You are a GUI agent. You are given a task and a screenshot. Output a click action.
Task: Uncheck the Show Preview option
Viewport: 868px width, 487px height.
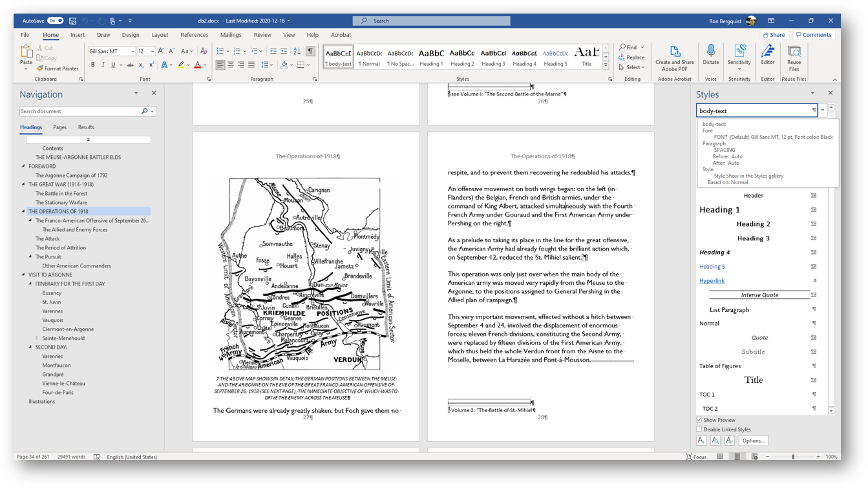click(x=699, y=419)
